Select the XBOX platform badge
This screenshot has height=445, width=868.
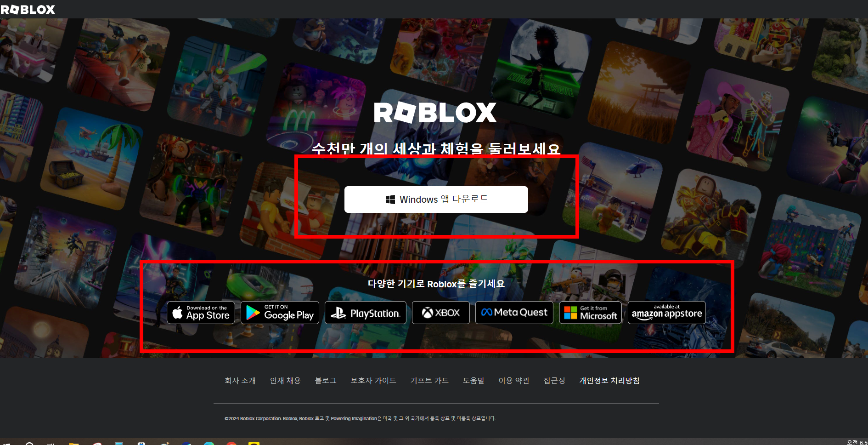(x=440, y=313)
